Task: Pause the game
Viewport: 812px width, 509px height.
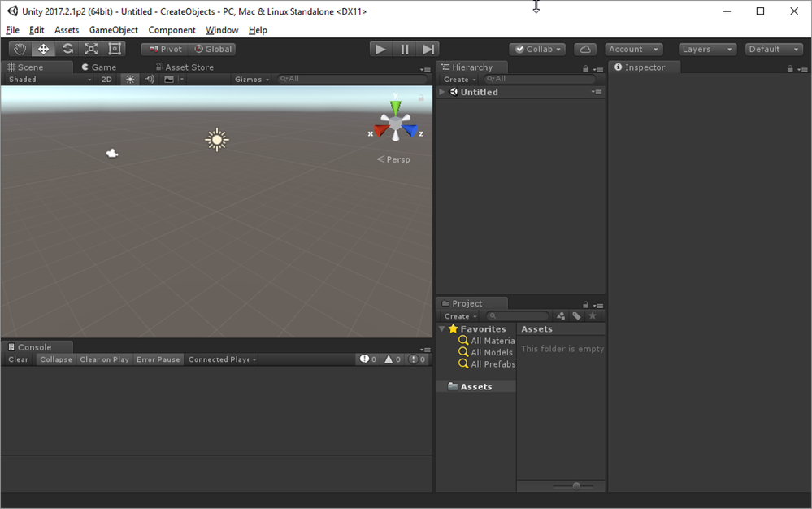Action: (x=405, y=49)
